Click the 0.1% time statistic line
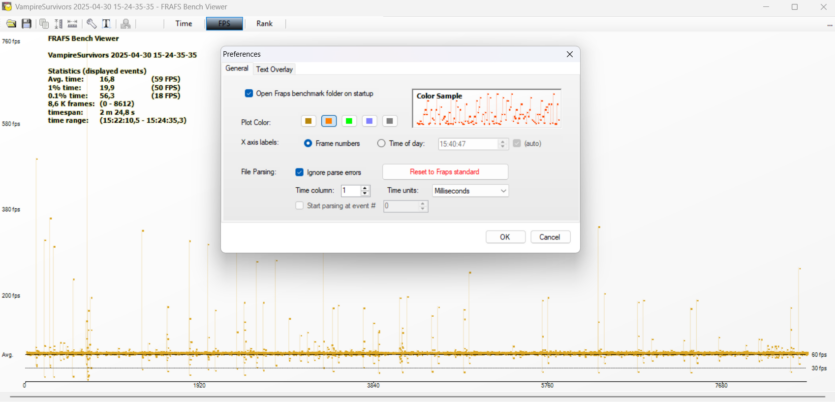This screenshot has width=835, height=402. click(114, 96)
